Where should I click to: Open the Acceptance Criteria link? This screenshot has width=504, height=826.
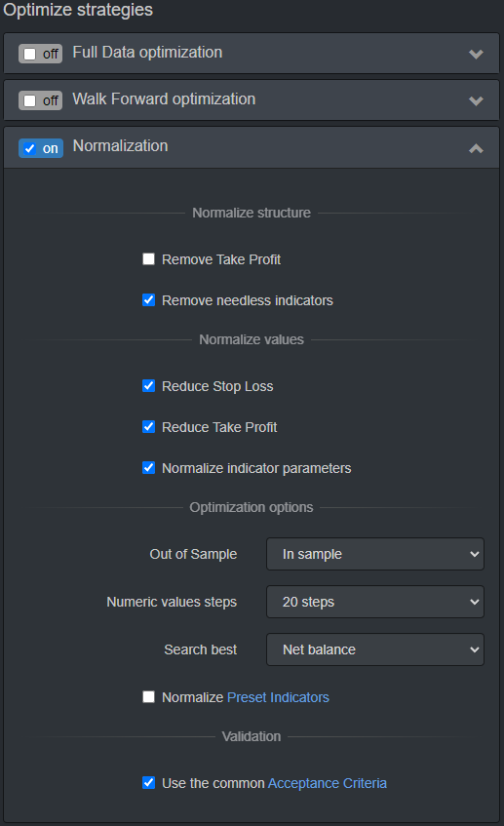click(328, 783)
